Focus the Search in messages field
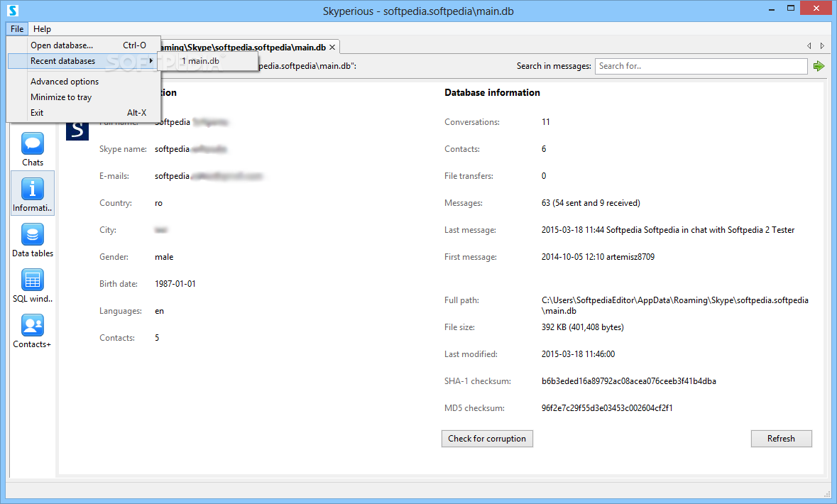The image size is (837, 504). pyautogui.click(x=701, y=66)
